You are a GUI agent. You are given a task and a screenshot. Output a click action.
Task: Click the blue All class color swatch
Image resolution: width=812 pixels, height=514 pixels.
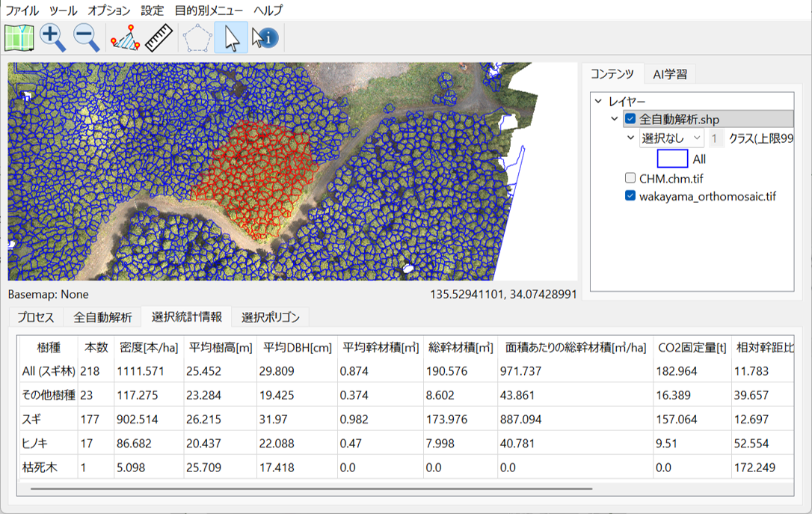click(x=672, y=159)
